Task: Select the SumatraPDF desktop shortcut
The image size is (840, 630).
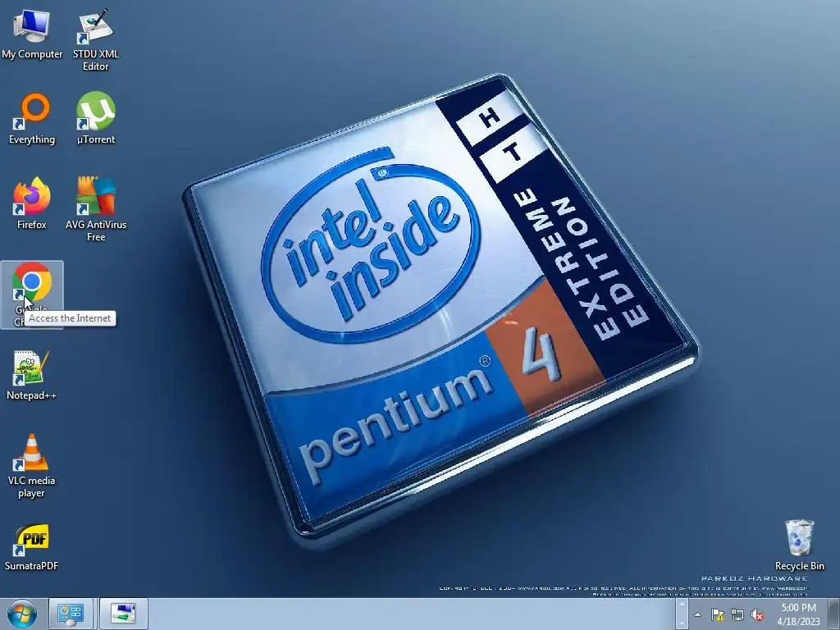Action: [x=32, y=546]
